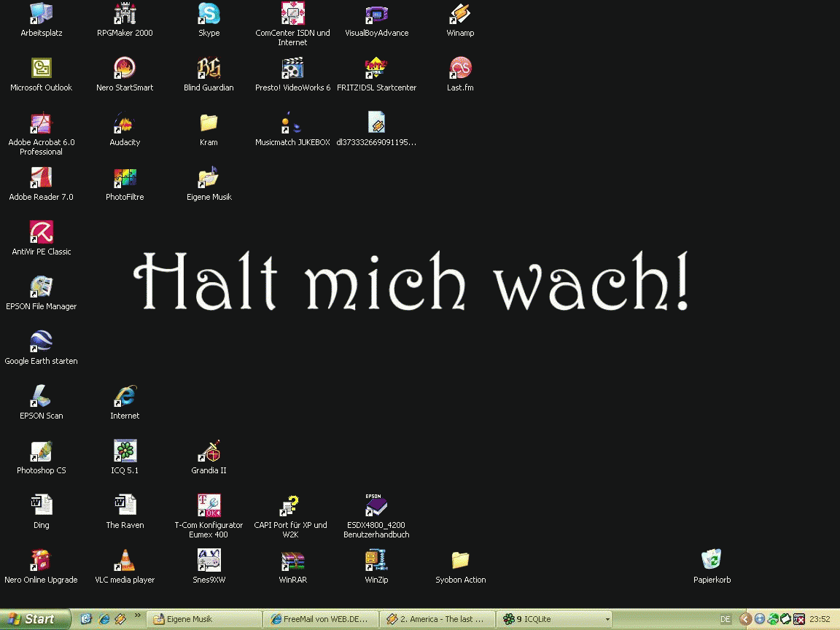Click the Internet Explorer quick launch icon
Viewport: 840px width, 630px height.
(104, 619)
